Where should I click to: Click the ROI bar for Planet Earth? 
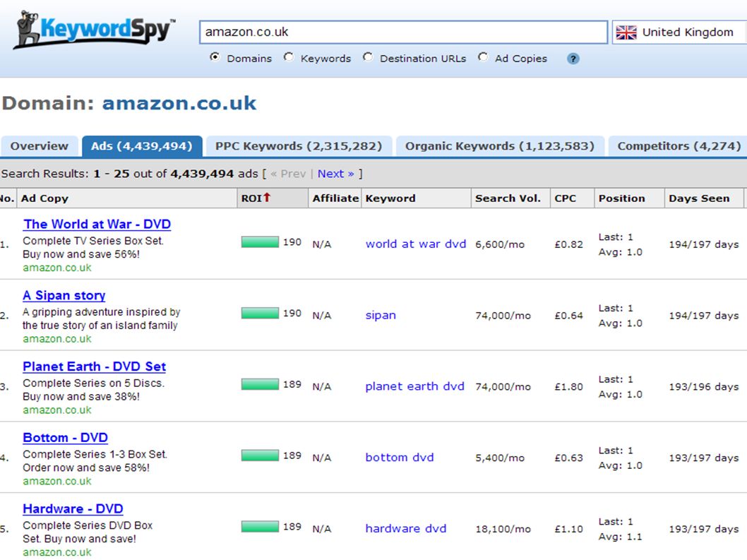click(x=260, y=384)
